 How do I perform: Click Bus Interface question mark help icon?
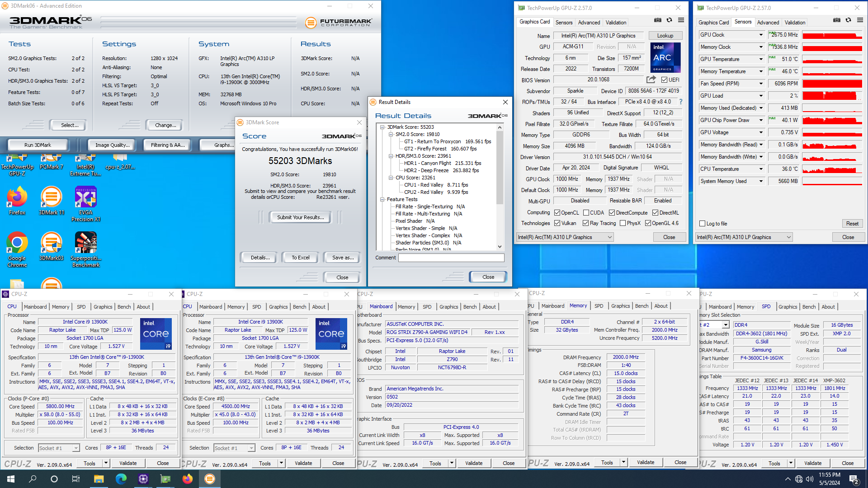tap(681, 102)
